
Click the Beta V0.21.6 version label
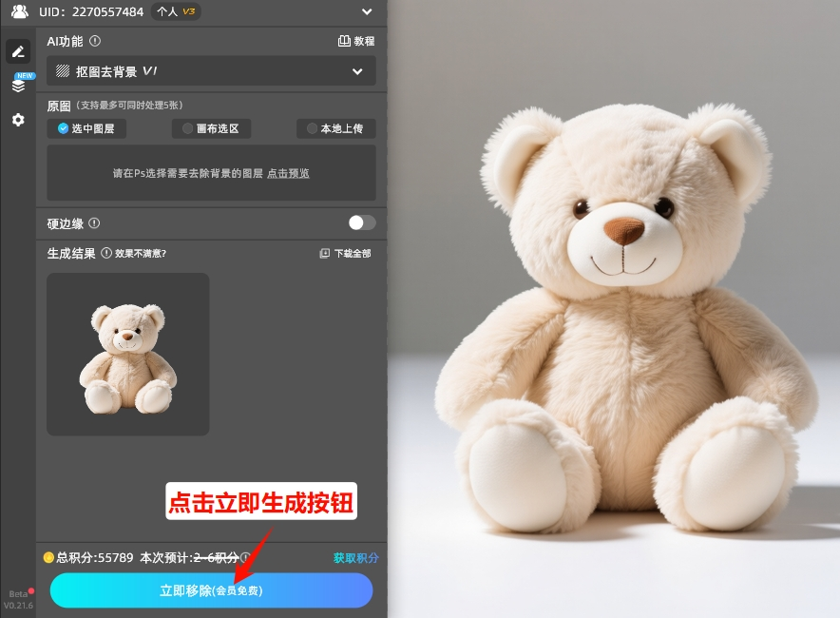(x=18, y=599)
